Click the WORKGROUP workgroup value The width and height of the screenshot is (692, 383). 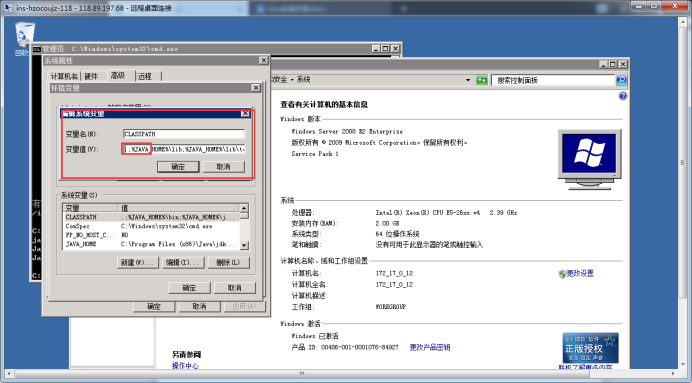pyautogui.click(x=391, y=307)
